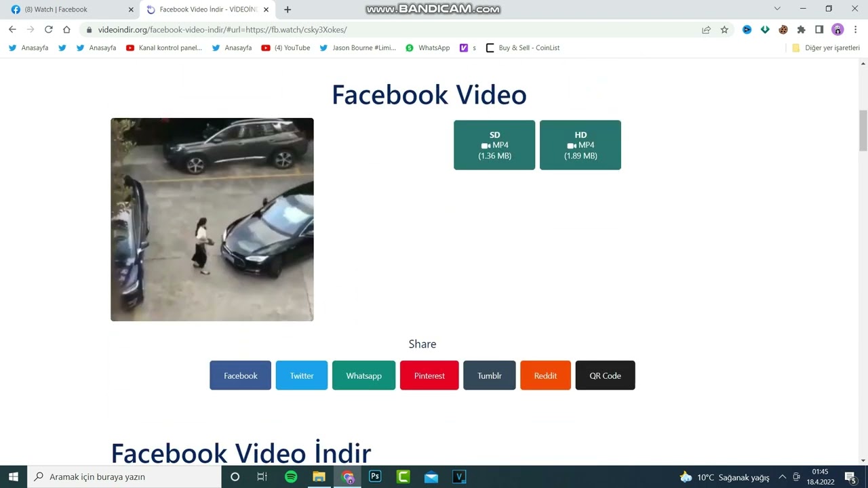Viewport: 868px width, 488px height.
Task: Open the Mail app on the taskbar
Action: pyautogui.click(x=431, y=476)
